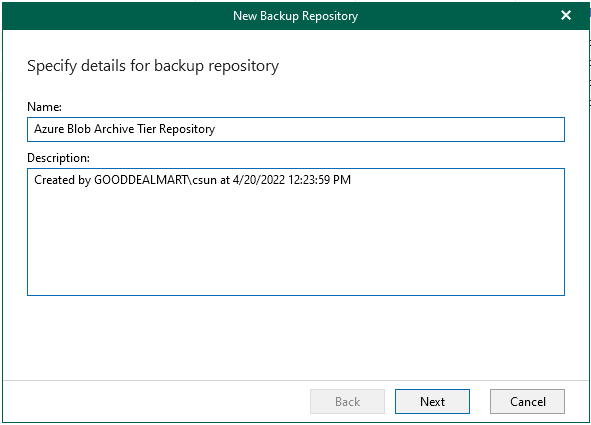The width and height of the screenshot is (591, 425).
Task: Click 'GOODDEALMART\csun' in the Description box
Action: click(155, 180)
